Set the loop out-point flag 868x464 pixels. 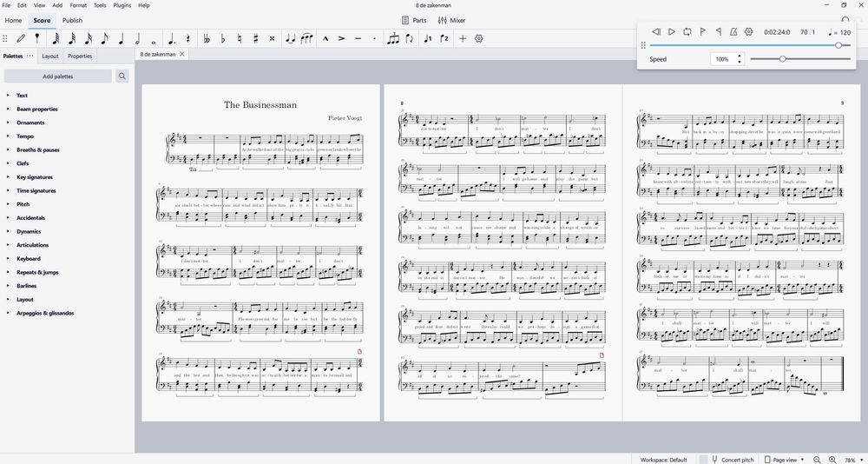point(718,31)
